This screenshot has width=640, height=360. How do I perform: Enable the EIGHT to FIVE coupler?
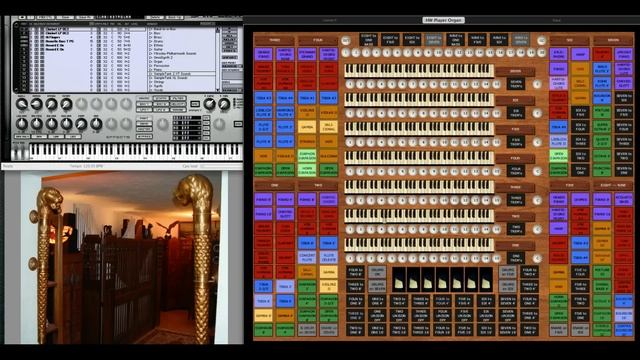pos(390,40)
